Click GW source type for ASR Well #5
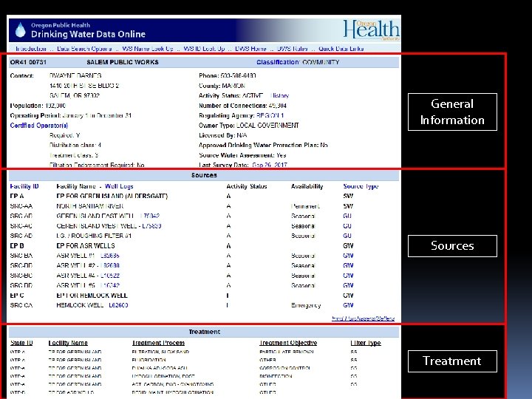Viewport: 532px width, 399px height. coord(348,285)
